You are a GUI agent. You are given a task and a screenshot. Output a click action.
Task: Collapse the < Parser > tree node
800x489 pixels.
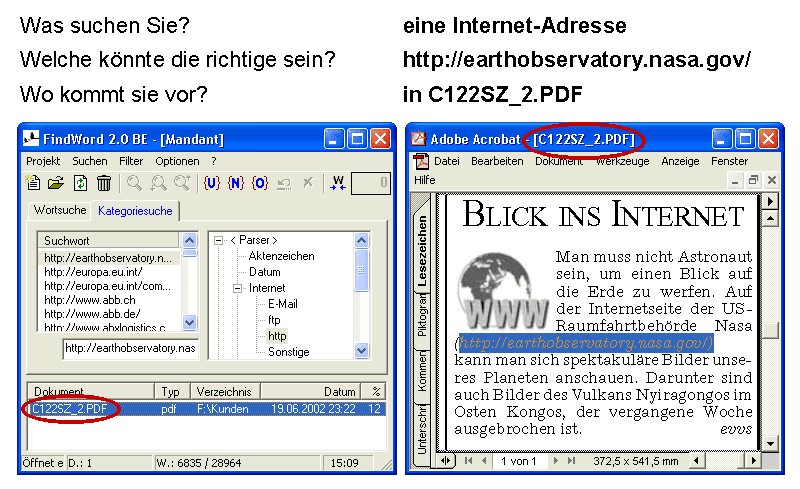218,240
